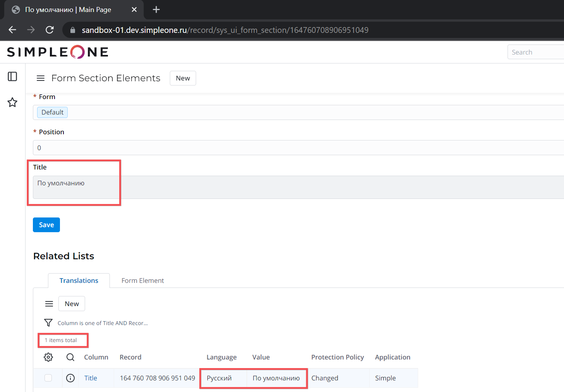Toggle the sidebar navigation panel icon
The height and width of the screenshot is (392, 564).
click(12, 77)
